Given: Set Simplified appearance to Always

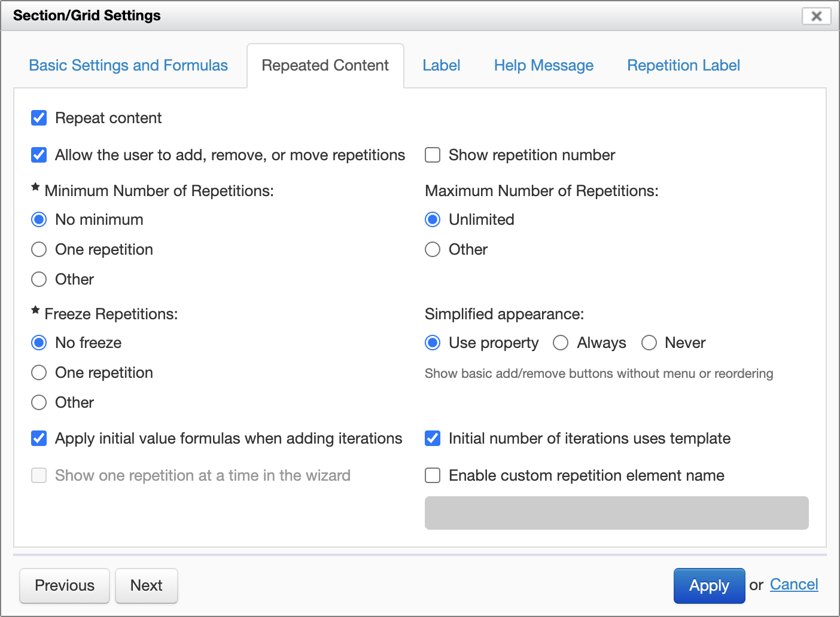Looking at the screenshot, I should (x=561, y=343).
